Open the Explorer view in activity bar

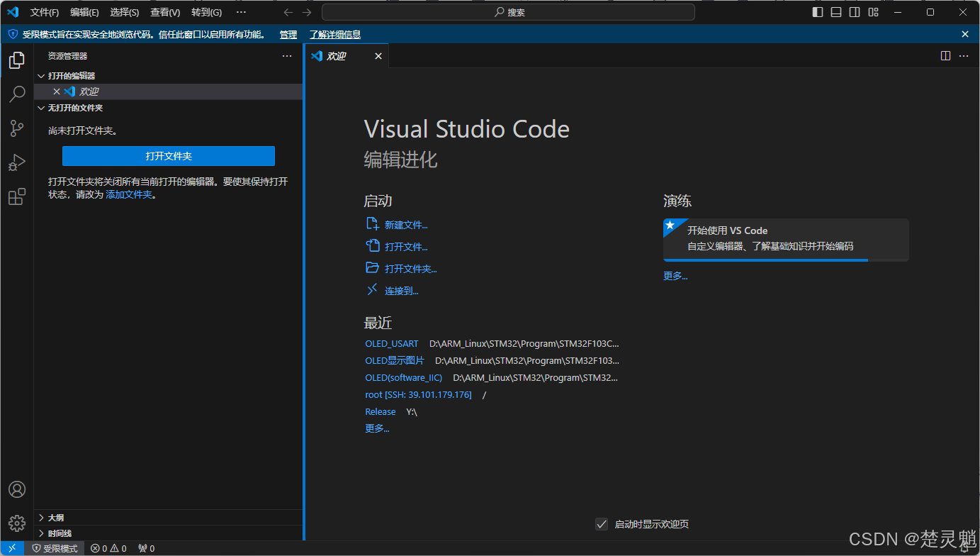(17, 60)
